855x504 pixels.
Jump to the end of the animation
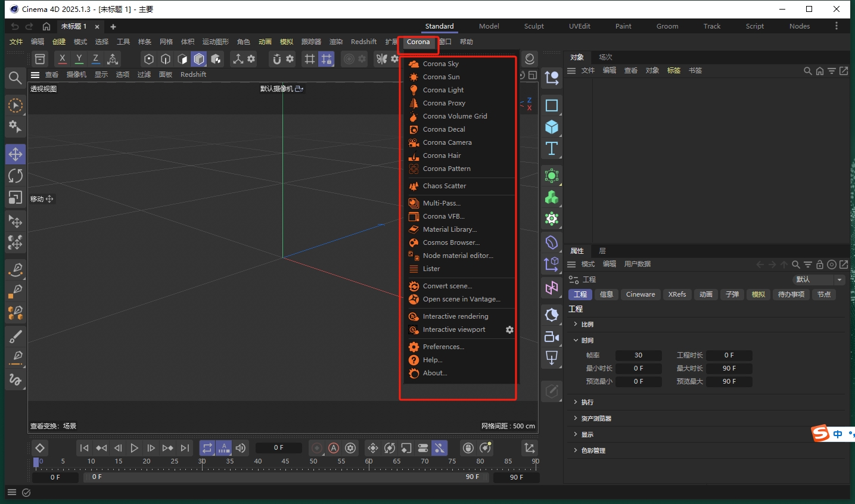(x=185, y=448)
